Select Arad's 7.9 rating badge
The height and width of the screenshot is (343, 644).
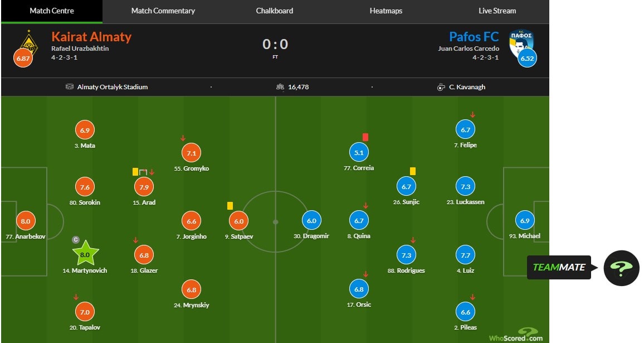click(144, 187)
